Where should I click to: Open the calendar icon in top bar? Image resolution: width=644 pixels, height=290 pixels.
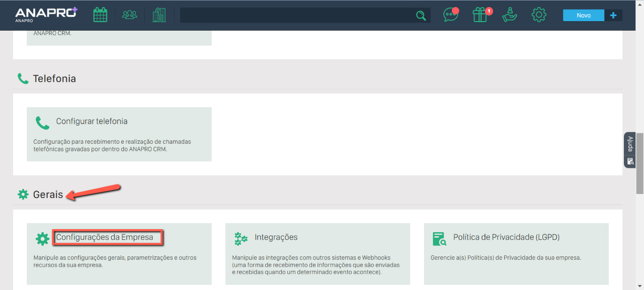pyautogui.click(x=100, y=15)
